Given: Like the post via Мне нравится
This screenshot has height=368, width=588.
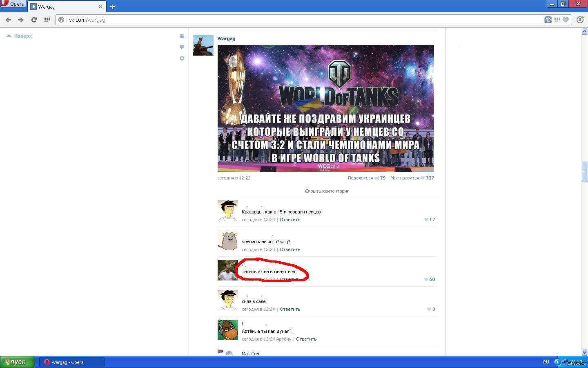Looking at the screenshot, I should click(x=404, y=178).
